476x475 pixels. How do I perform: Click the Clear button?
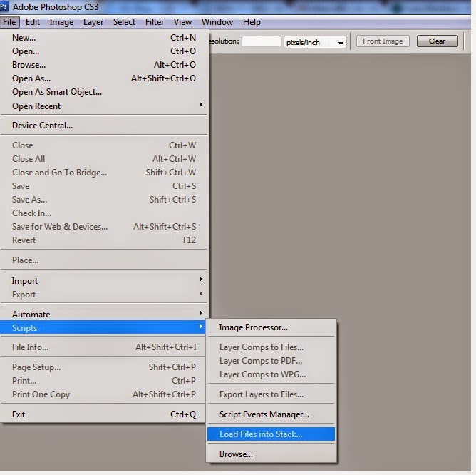(x=437, y=41)
